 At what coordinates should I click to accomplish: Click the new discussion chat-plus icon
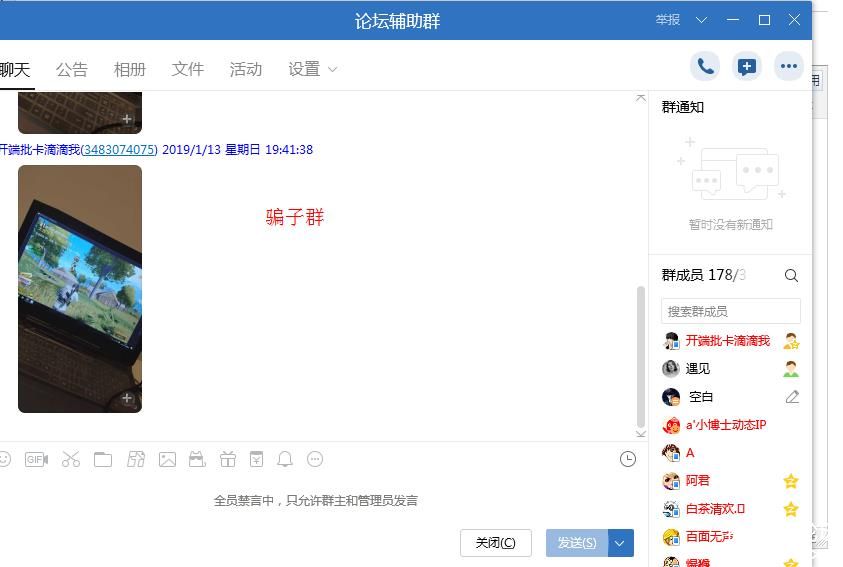(746, 67)
